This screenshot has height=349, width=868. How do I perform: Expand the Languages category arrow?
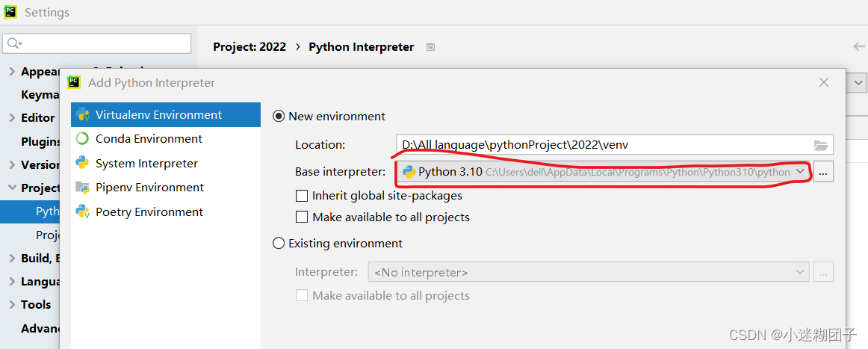[x=12, y=282]
